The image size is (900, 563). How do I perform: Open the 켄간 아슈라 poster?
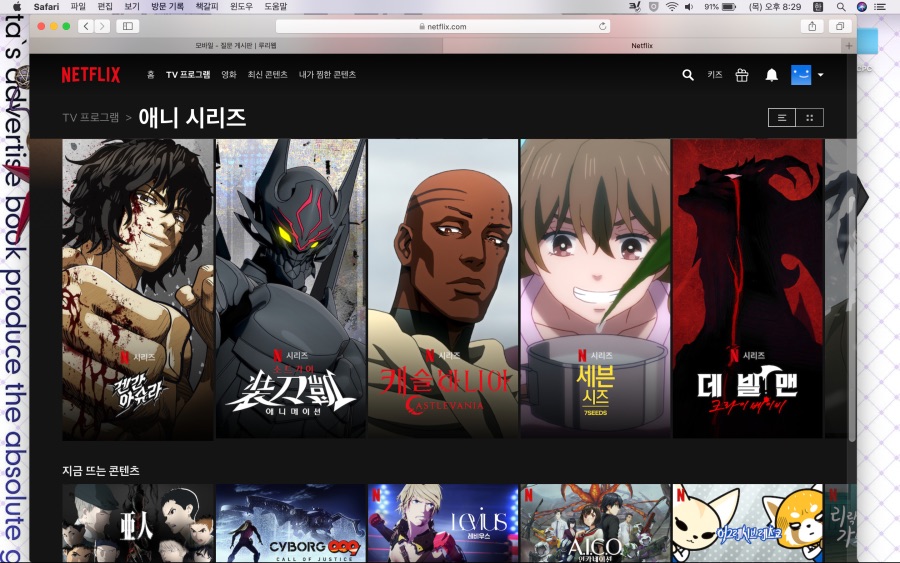coord(138,289)
